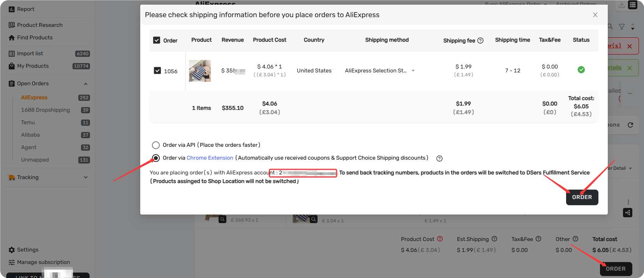The width and height of the screenshot is (644, 278).
Task: Click the Open Orders clipboard icon
Action: (x=12, y=84)
